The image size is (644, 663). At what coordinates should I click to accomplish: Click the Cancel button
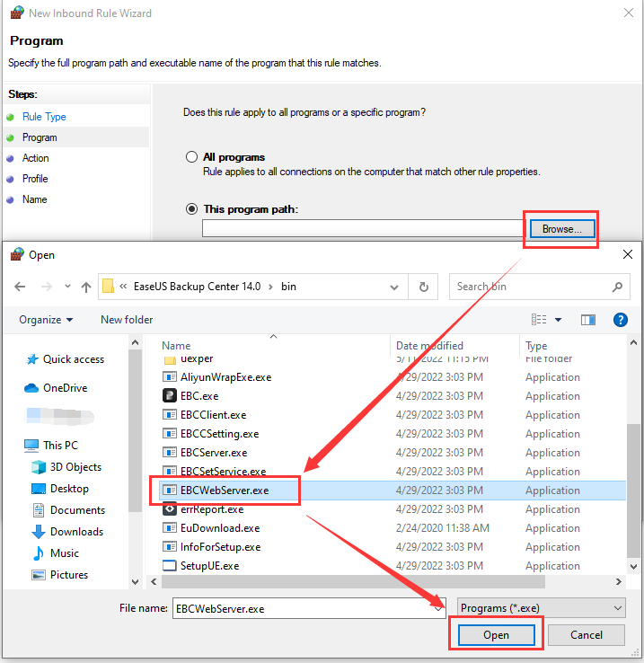(587, 634)
